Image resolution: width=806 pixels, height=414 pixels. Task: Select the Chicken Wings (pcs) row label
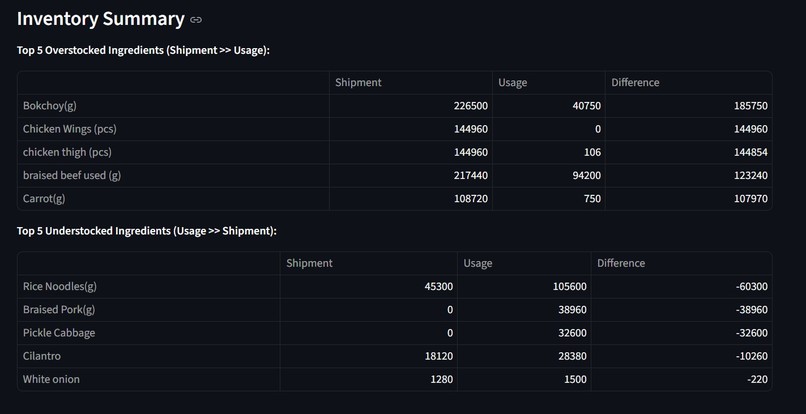(173, 129)
